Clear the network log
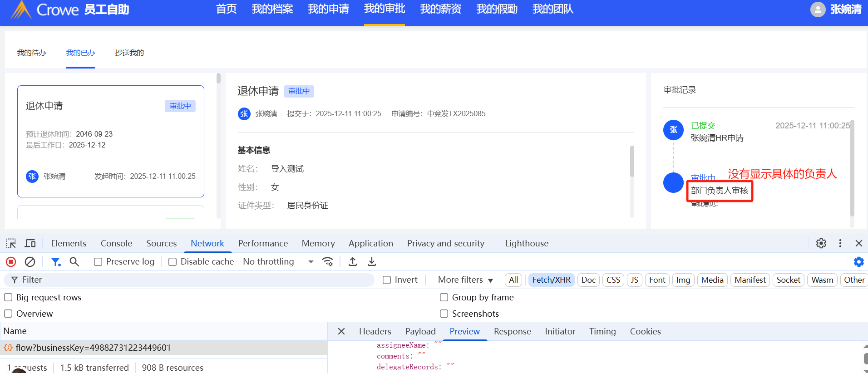This screenshot has height=373, width=868. [x=30, y=262]
